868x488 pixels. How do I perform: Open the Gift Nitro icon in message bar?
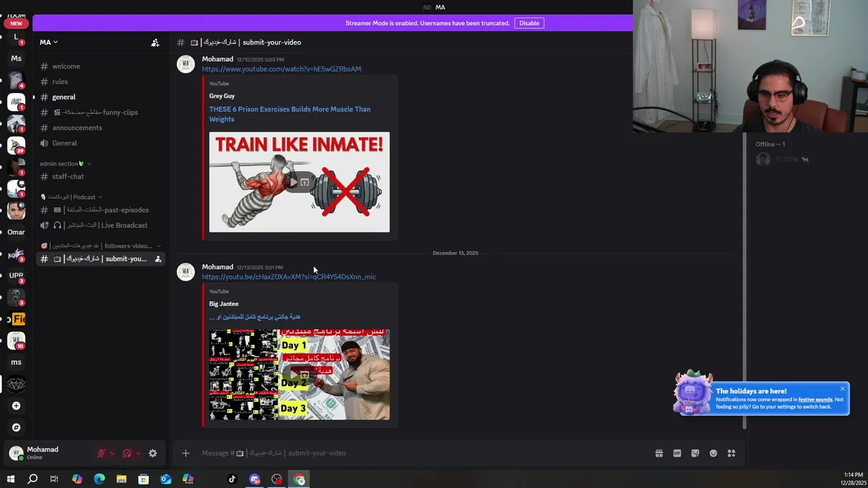point(658,453)
